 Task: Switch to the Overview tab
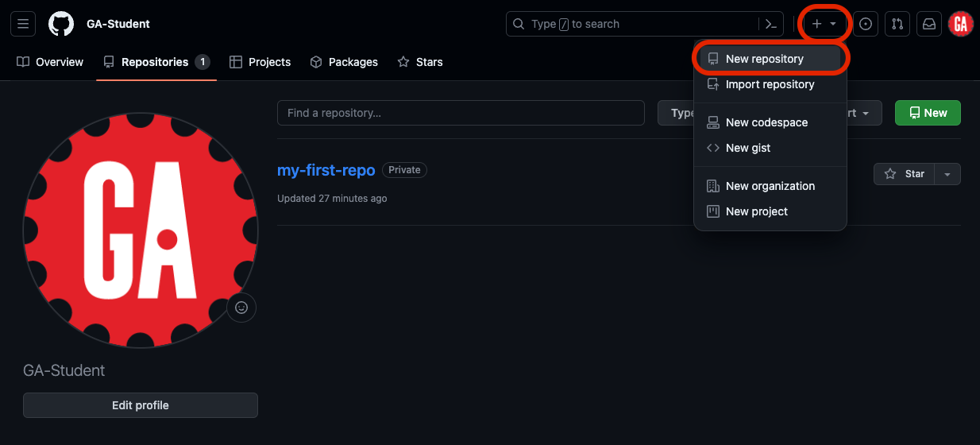pos(50,62)
